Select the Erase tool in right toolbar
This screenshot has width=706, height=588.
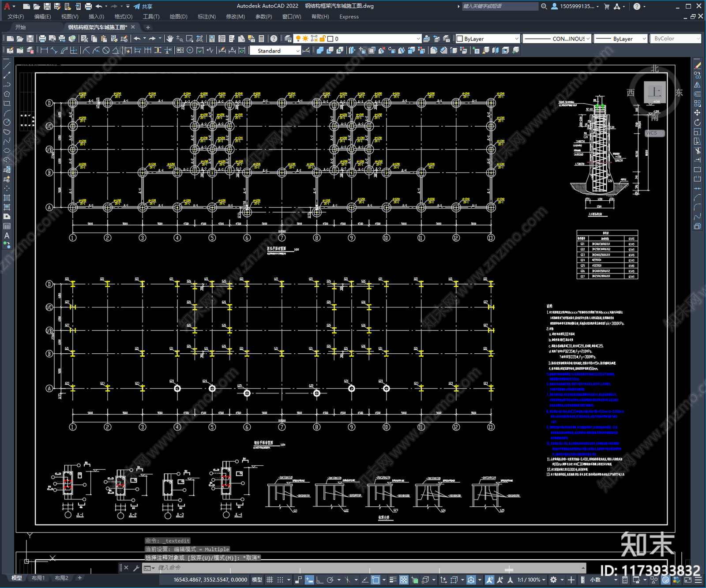(x=697, y=65)
